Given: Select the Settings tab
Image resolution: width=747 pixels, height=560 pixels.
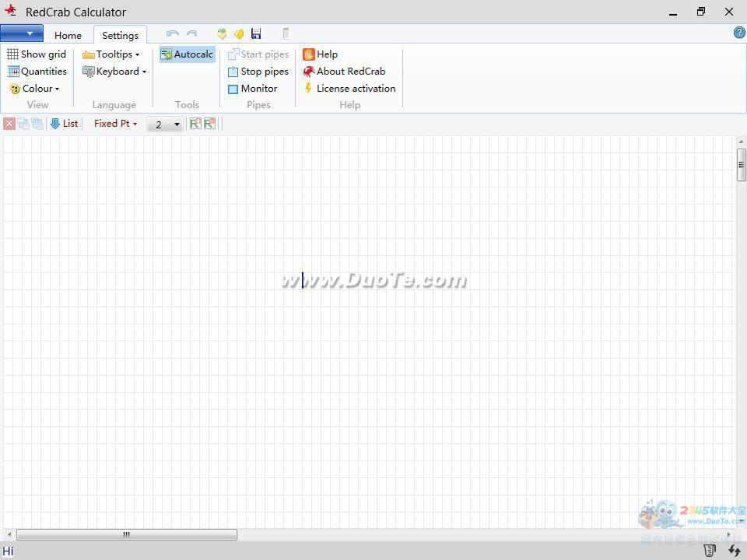Looking at the screenshot, I should pos(120,35).
